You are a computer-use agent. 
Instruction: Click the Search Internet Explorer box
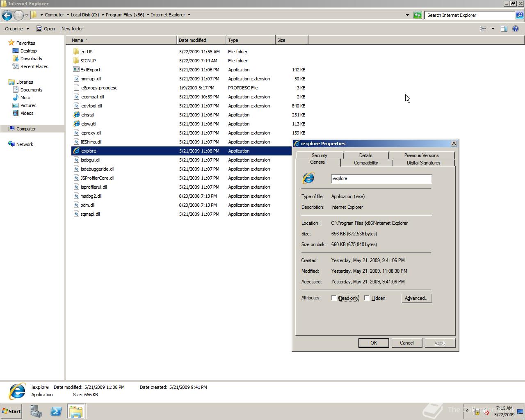click(x=470, y=15)
